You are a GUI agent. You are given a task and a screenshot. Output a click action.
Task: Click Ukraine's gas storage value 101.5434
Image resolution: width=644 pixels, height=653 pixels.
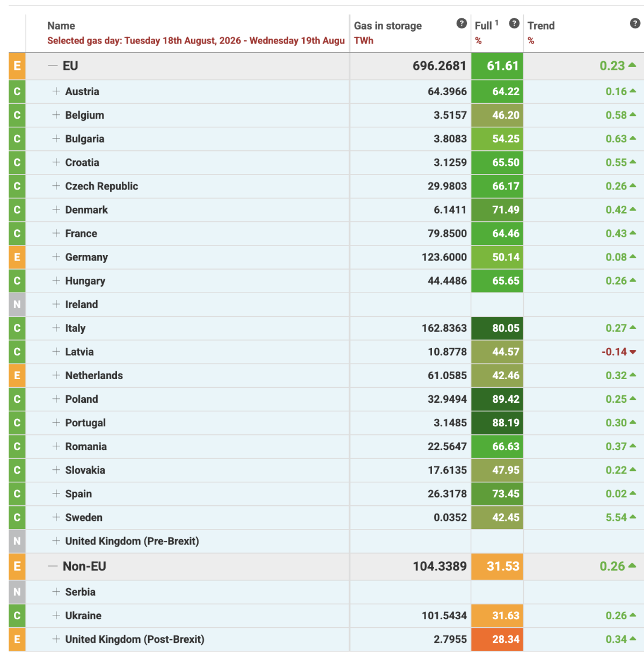click(x=444, y=615)
